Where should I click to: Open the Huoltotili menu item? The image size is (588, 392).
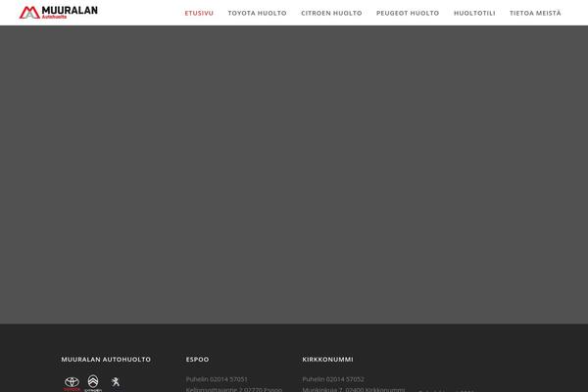click(474, 13)
